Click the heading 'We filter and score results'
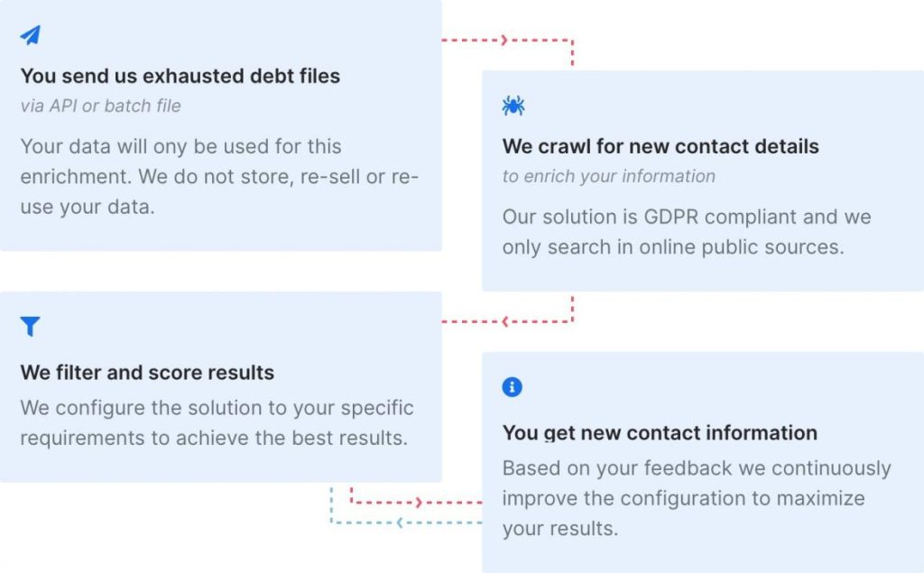Viewport: 924px width, 573px height. pyautogui.click(x=147, y=372)
